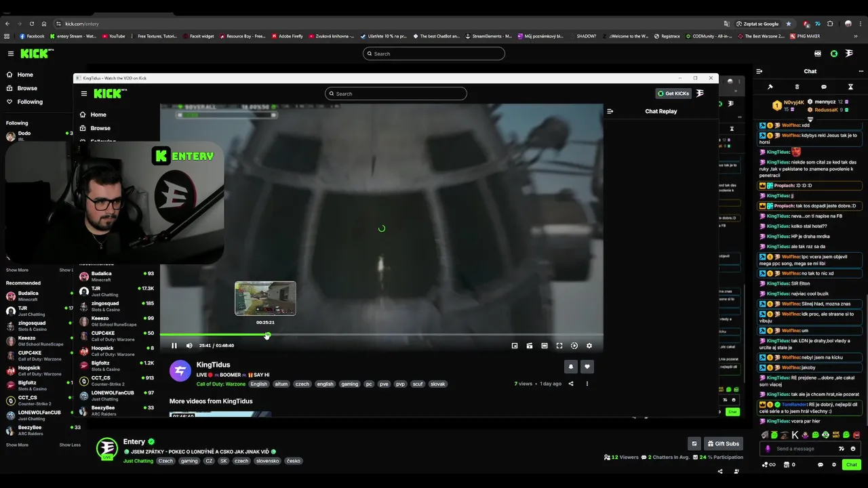
Task: Click the Entery profile avatar at top right
Action: [x=849, y=54]
